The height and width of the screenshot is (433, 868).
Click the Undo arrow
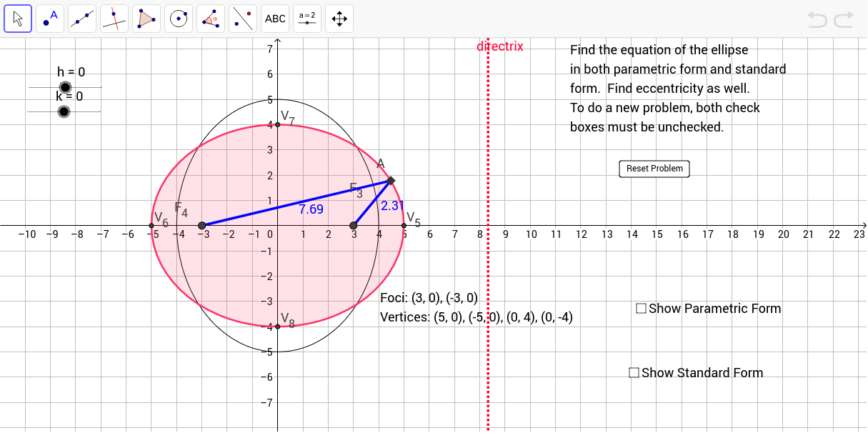pos(817,19)
